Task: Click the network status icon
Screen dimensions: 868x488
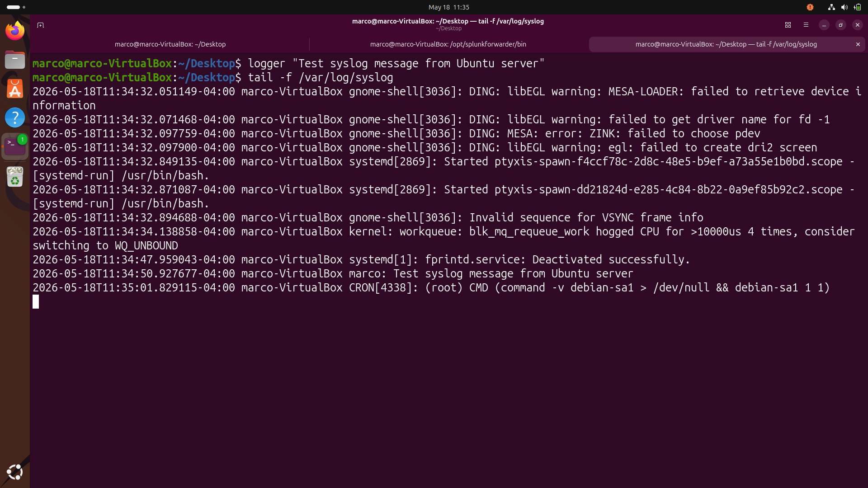Action: [x=831, y=7]
